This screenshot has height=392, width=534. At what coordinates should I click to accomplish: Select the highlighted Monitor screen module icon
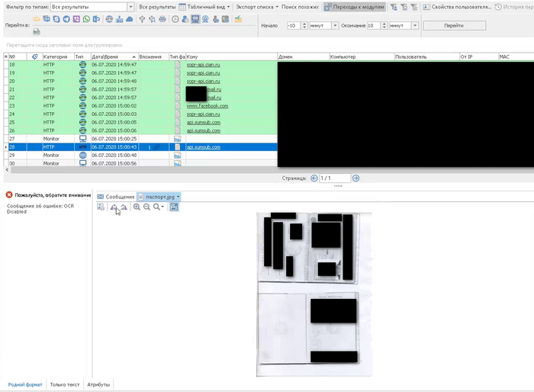click(x=195, y=19)
